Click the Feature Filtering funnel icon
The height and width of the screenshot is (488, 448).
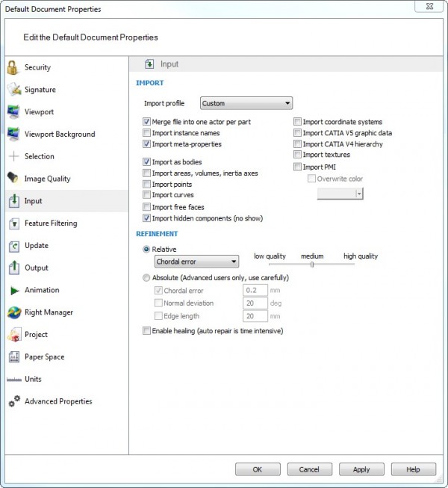coord(14,223)
